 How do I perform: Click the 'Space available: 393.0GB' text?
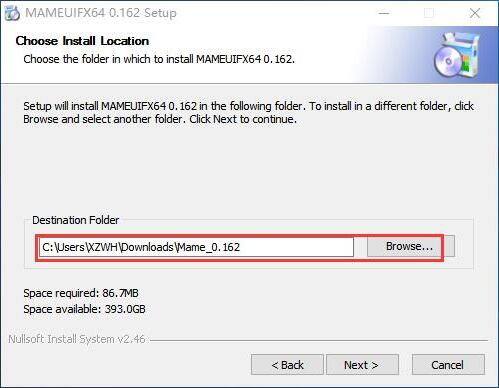(x=84, y=309)
